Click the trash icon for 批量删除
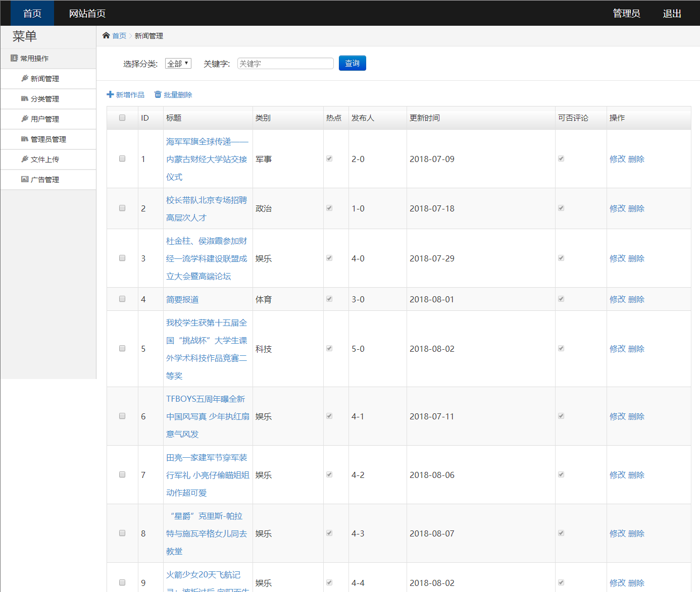 158,94
